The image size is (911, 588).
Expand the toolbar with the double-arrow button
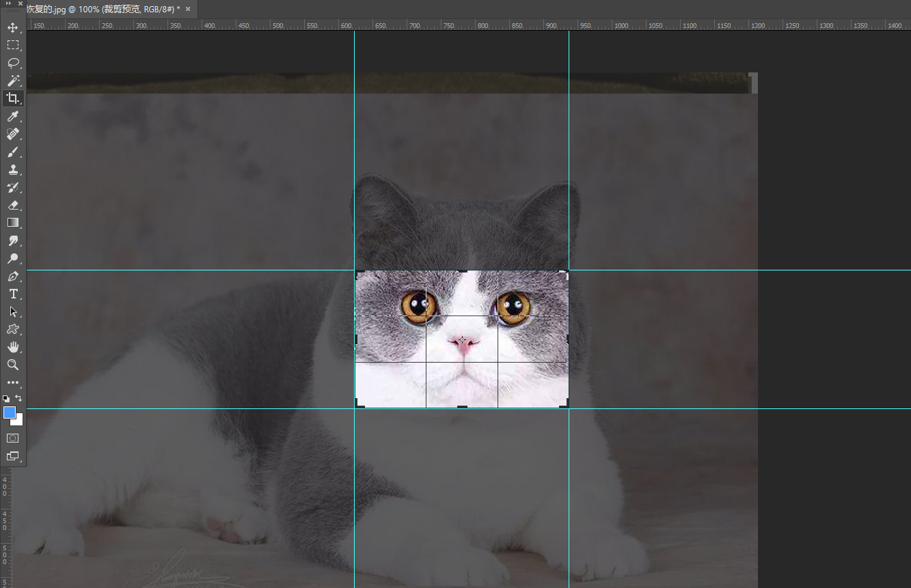coord(9,3)
